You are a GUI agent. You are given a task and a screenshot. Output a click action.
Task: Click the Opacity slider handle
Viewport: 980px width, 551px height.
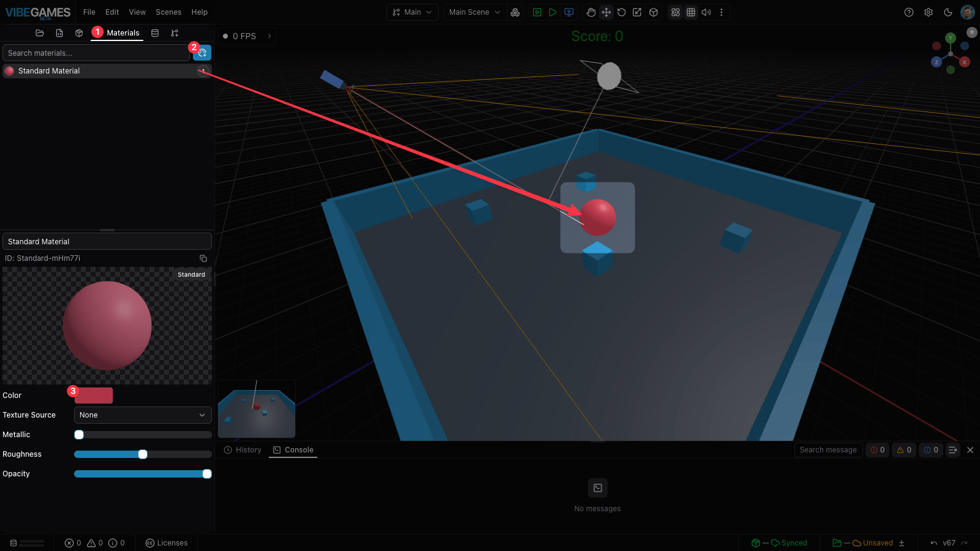(207, 474)
